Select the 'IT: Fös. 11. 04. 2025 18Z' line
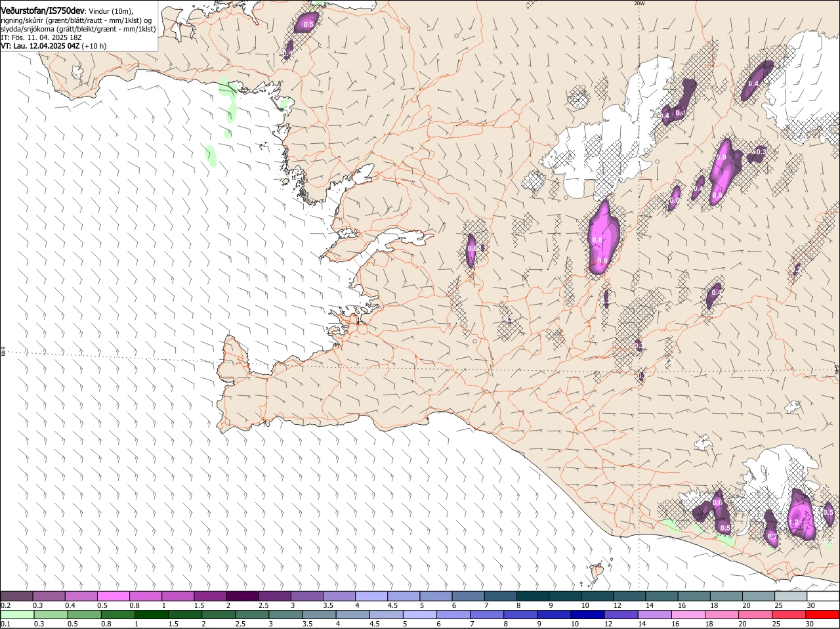The image size is (840, 629). click(x=41, y=37)
